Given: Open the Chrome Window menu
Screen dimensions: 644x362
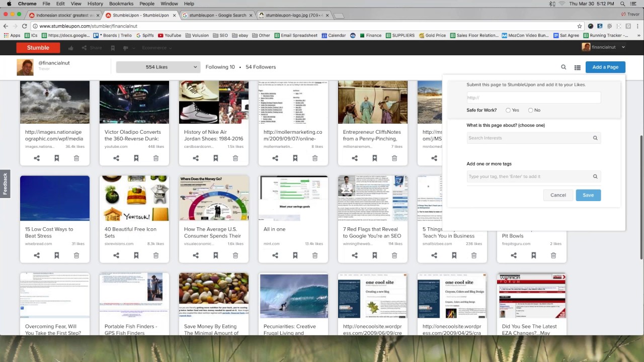Looking at the screenshot, I should pos(169,4).
